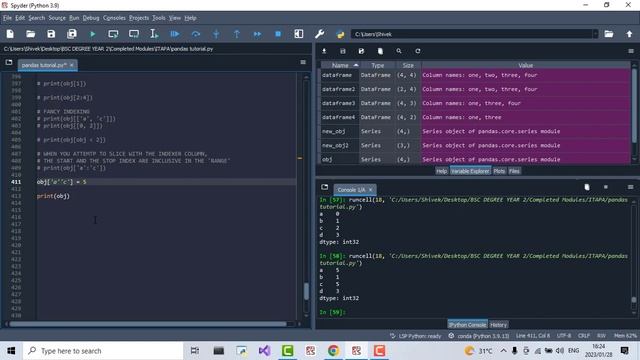Click the working directory path field
Viewport: 640px width, 360px height.
point(471,34)
